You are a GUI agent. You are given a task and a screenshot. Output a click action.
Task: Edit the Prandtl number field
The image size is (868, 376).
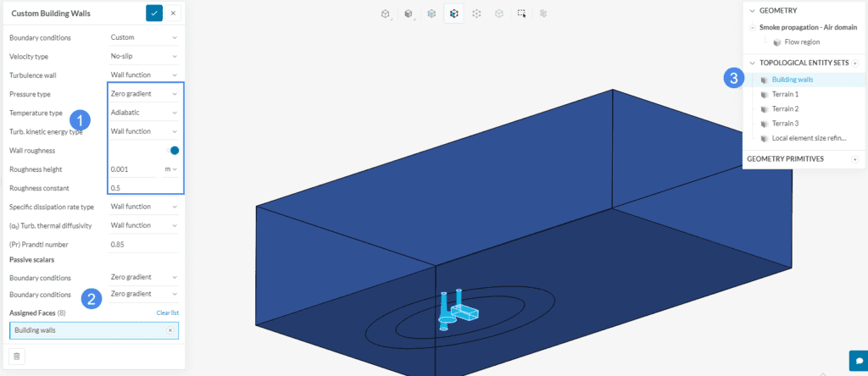144,245
